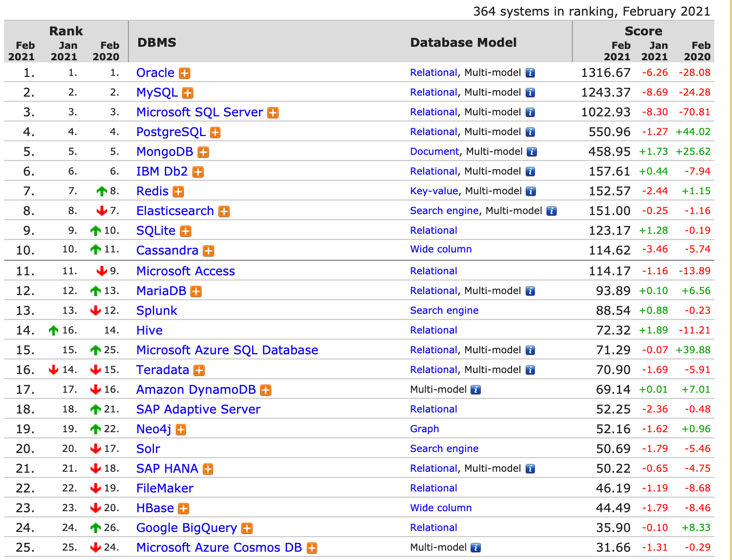Click the plus icon beside MongoDB

(x=203, y=152)
